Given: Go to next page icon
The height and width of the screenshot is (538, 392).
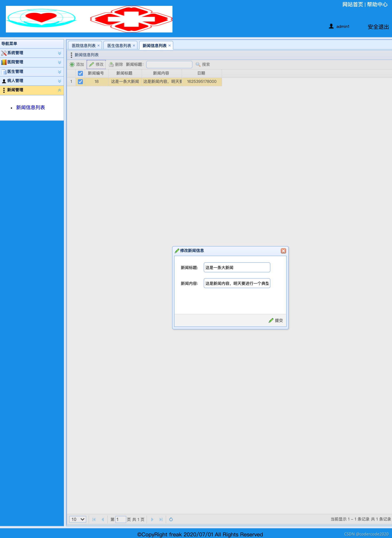Looking at the screenshot, I should tap(152, 519).
